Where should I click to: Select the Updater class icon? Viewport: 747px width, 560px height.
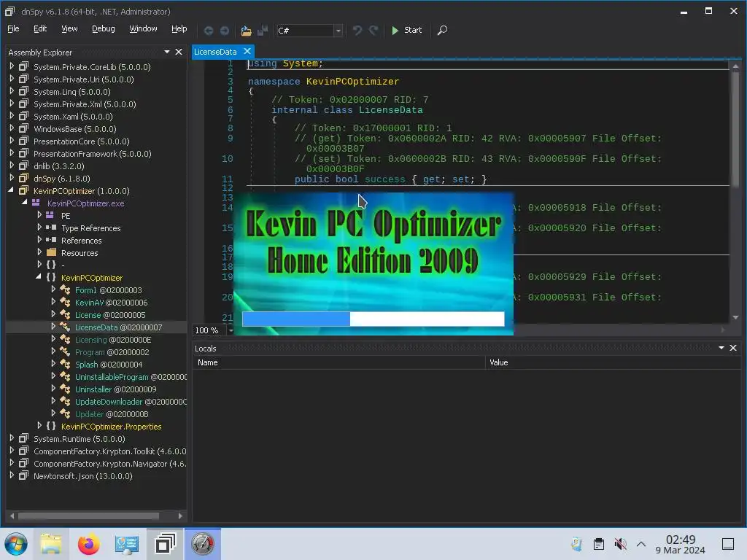click(x=65, y=413)
